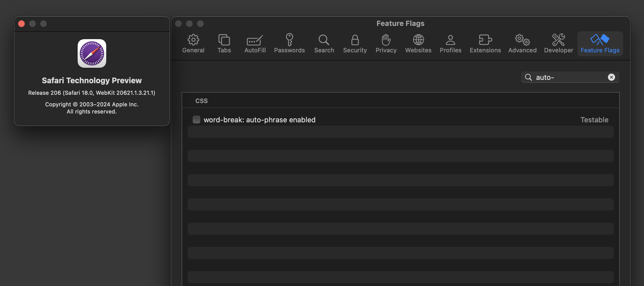Viewport: 644px width, 286px height.
Task: Open Security settings
Action: pyautogui.click(x=355, y=44)
